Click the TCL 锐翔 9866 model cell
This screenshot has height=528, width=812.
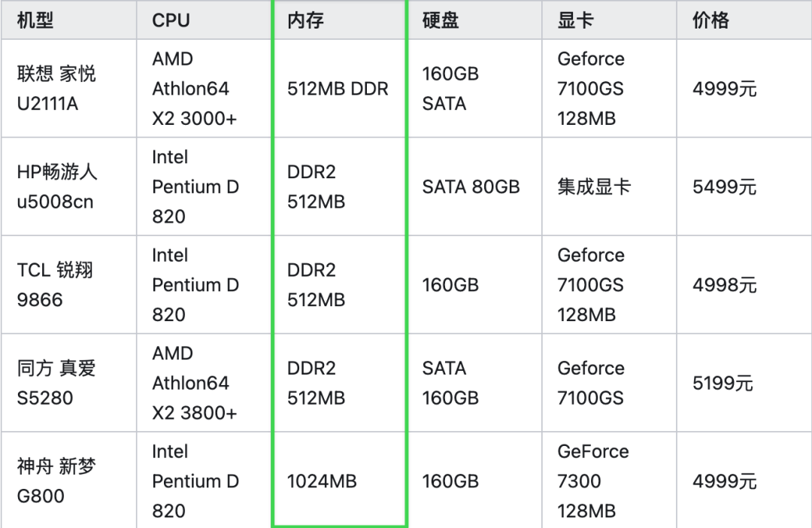click(x=55, y=285)
